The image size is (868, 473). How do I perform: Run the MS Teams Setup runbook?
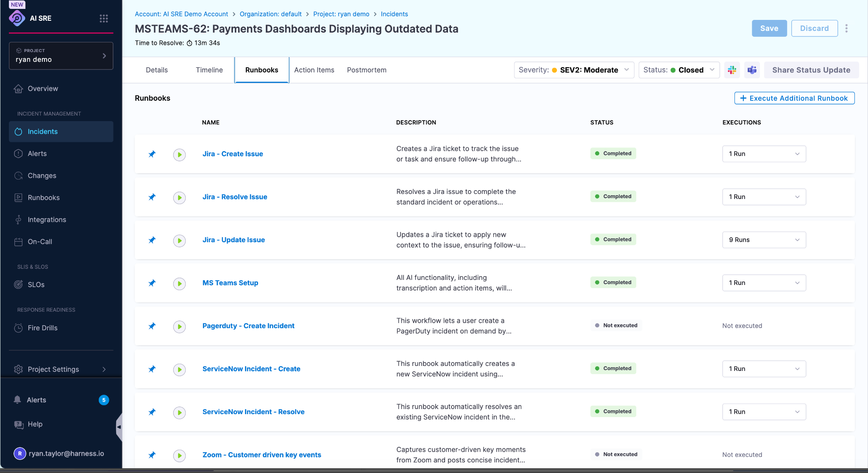click(x=179, y=283)
